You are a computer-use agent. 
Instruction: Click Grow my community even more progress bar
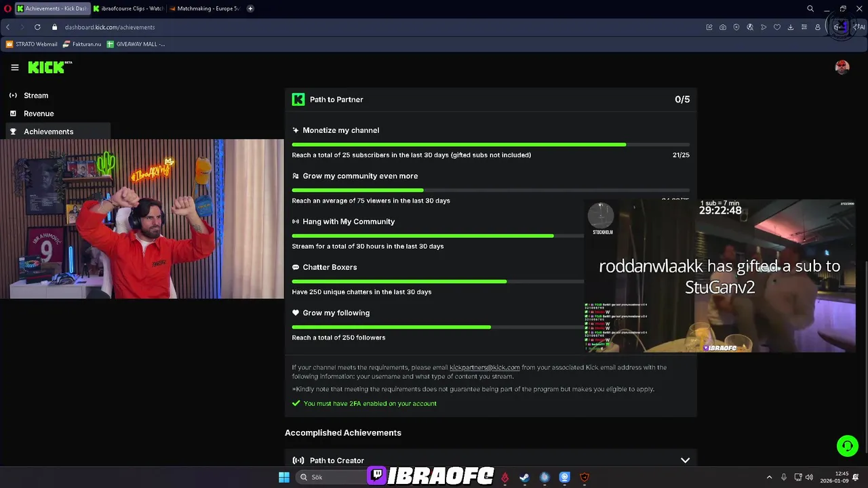click(490, 190)
